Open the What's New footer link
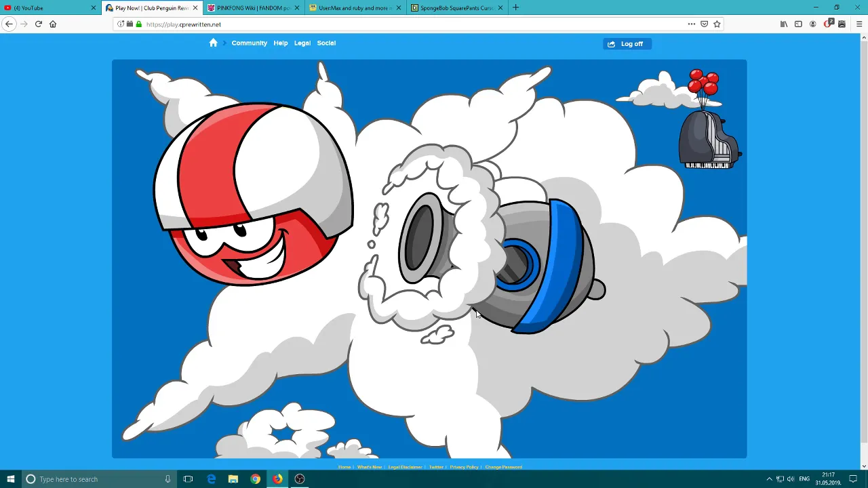Viewport: 868px width, 488px height. click(x=370, y=467)
